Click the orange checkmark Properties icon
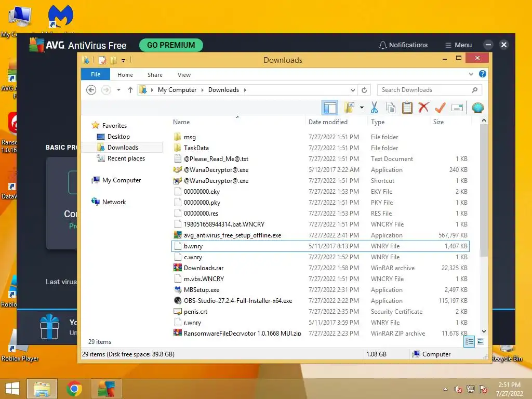The image size is (532, 399). coord(440,108)
